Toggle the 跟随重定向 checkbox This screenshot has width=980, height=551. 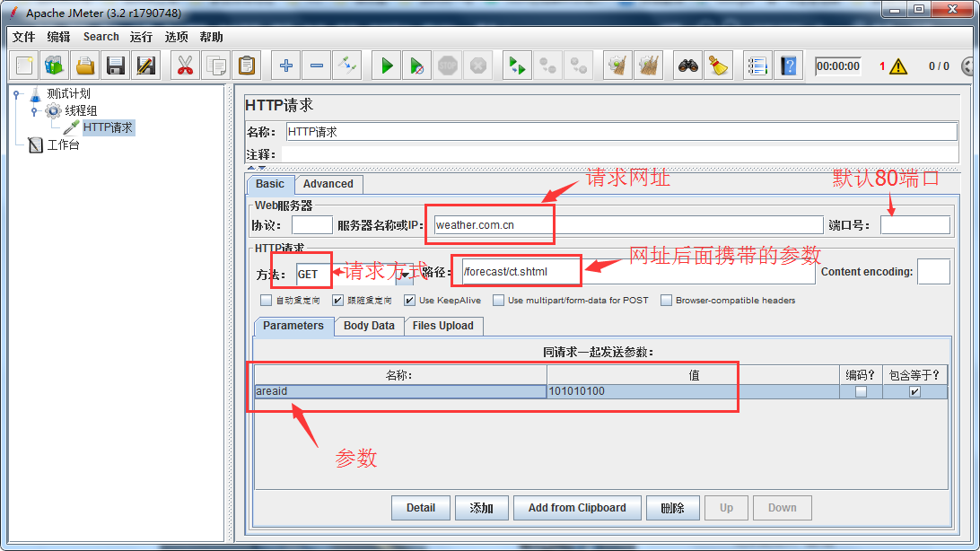click(337, 301)
